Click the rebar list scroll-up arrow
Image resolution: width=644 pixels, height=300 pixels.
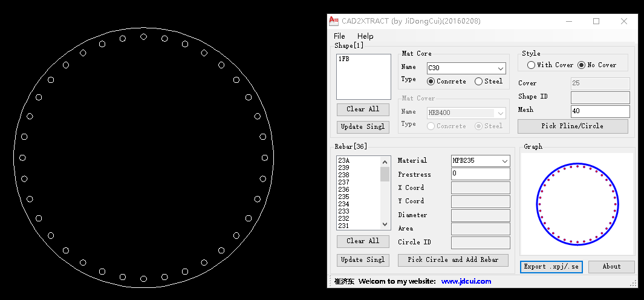(385, 161)
